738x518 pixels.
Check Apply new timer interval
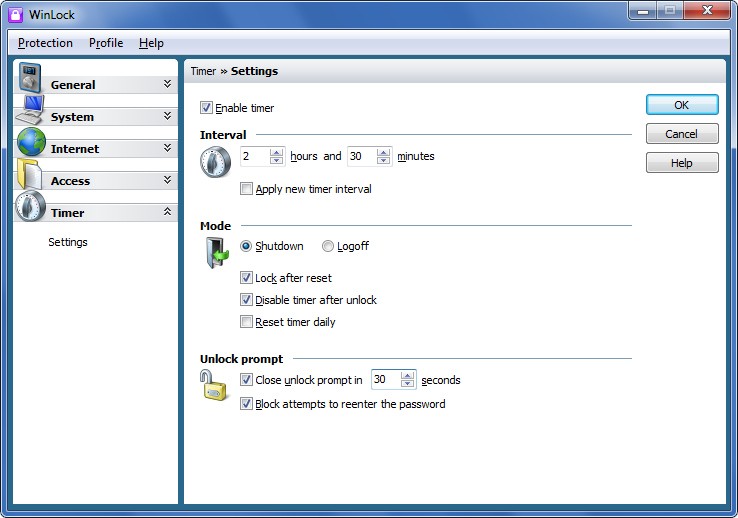(246, 189)
